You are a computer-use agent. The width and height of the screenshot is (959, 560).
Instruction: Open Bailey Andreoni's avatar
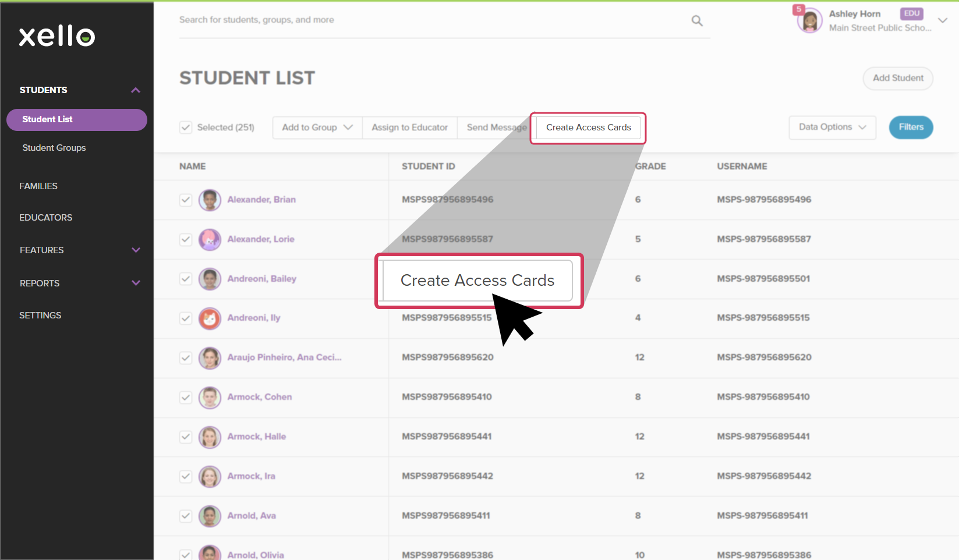210,279
